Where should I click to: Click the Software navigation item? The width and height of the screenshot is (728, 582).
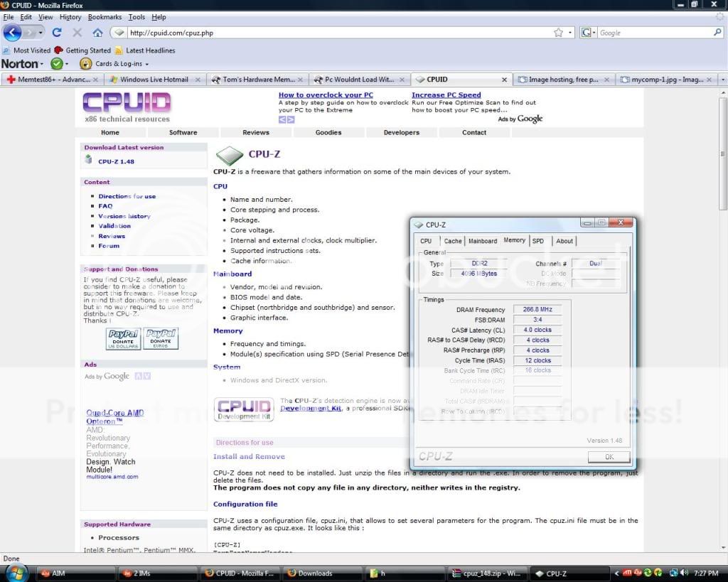183,132
